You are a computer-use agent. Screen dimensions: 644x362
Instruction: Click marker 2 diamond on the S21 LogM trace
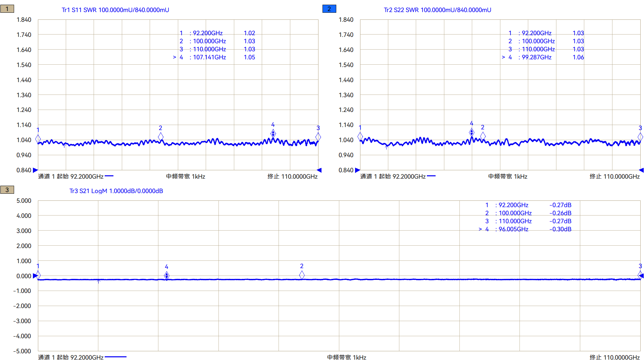point(302,275)
